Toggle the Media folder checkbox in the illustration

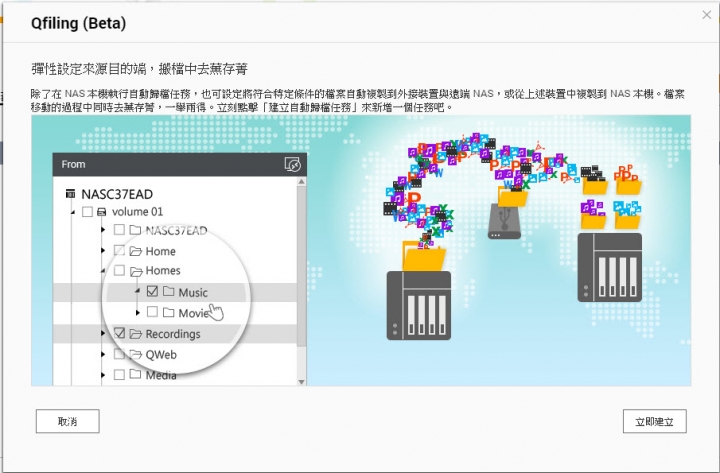[x=119, y=375]
